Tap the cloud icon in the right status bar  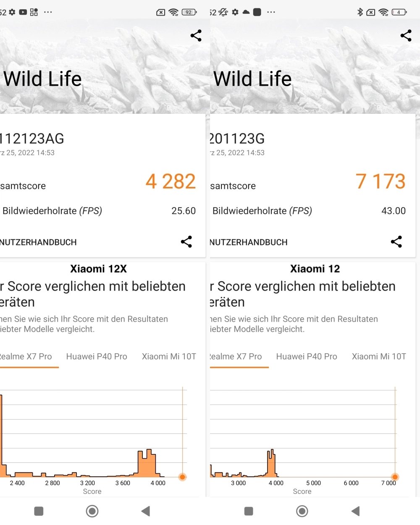[246, 12]
